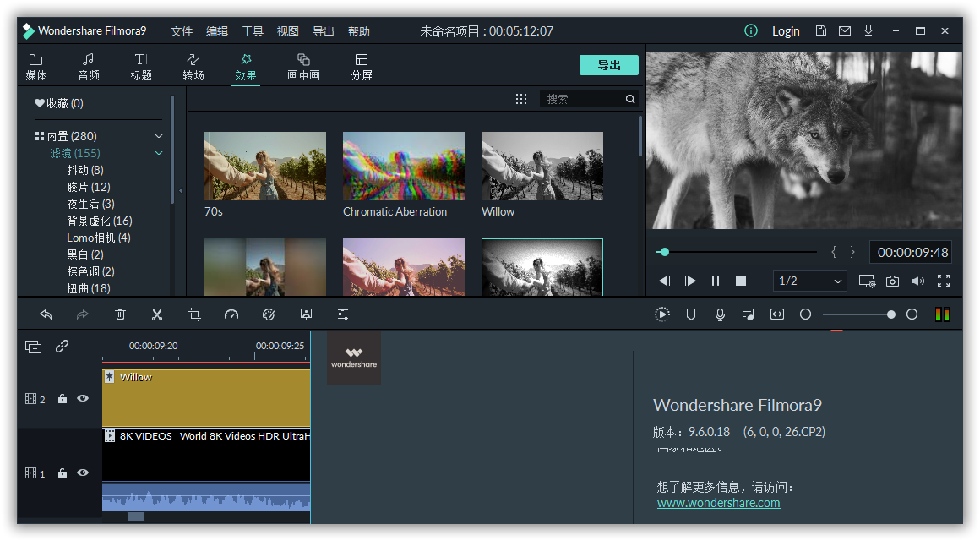Open the 1/2 preview quality dropdown
980x541 pixels.
810,281
